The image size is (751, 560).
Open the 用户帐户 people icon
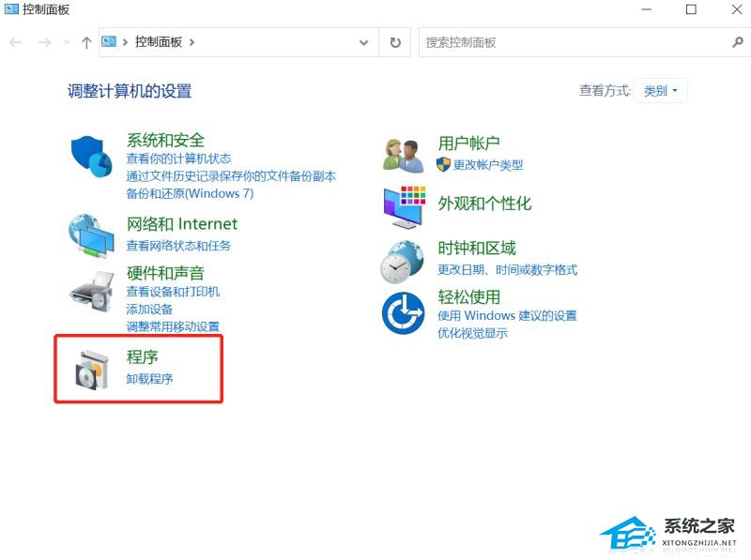(404, 156)
